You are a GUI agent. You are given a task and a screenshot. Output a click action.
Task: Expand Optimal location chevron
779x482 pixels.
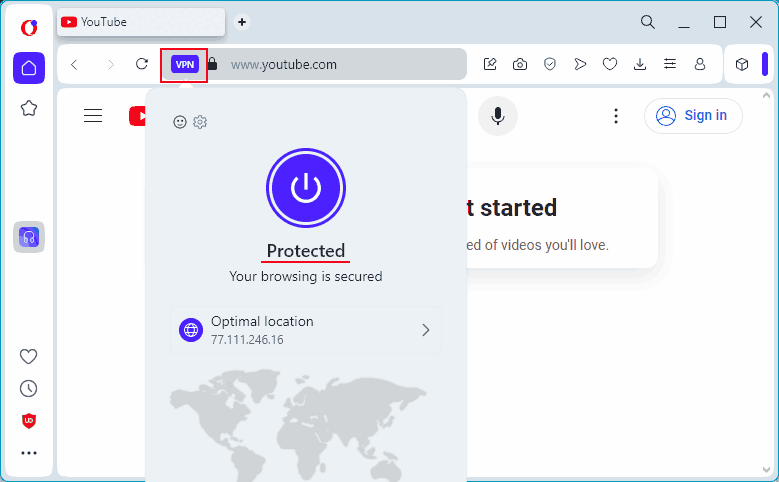coord(426,330)
